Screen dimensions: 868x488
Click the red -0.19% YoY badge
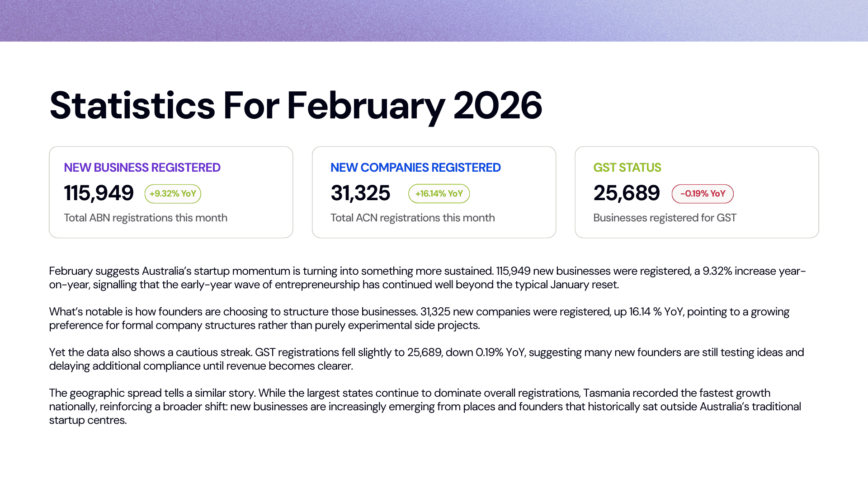tap(702, 194)
